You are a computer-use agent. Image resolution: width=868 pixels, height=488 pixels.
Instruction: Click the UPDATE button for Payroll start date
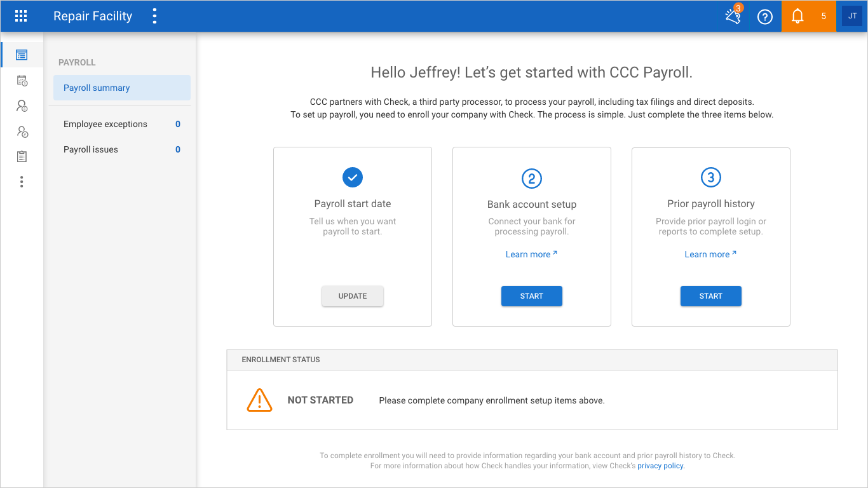(353, 296)
